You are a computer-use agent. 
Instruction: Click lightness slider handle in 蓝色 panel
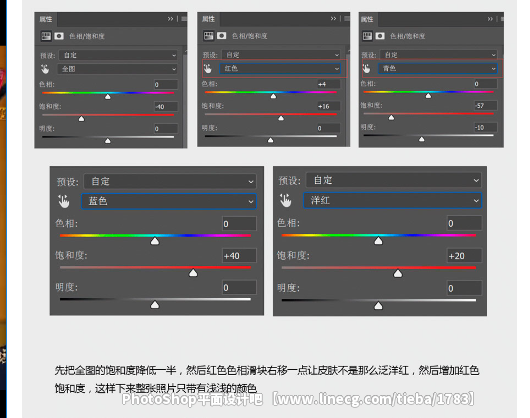point(155,305)
